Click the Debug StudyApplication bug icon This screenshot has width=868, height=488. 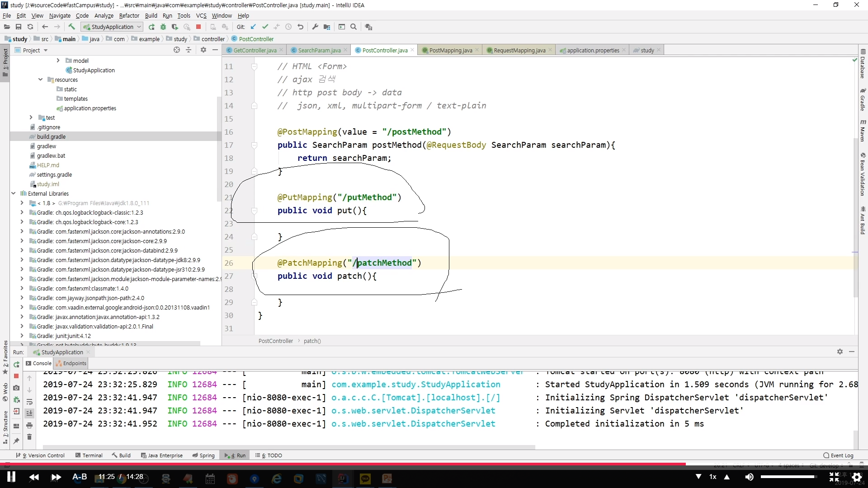pyautogui.click(x=163, y=27)
